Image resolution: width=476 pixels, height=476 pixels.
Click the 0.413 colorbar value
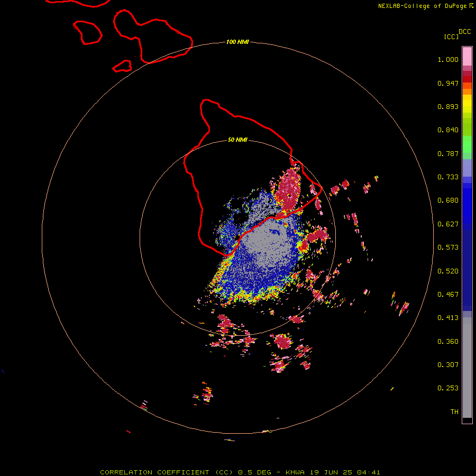tap(448, 318)
